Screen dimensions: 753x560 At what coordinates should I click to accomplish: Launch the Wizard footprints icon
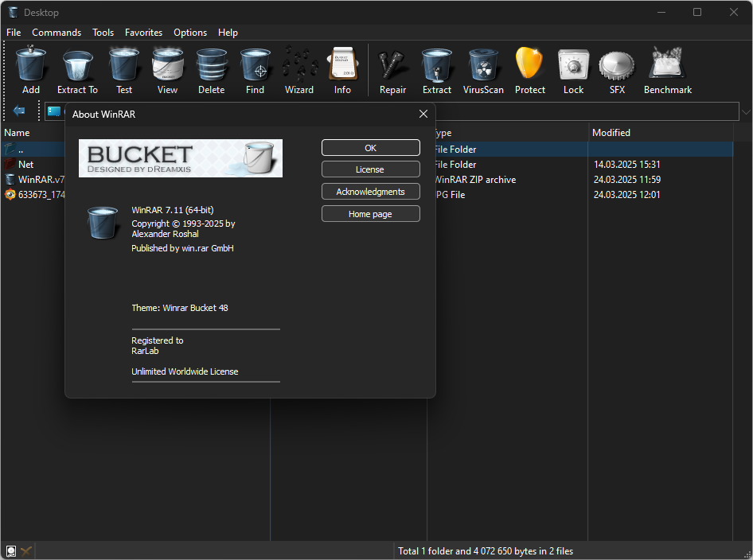coord(299,70)
